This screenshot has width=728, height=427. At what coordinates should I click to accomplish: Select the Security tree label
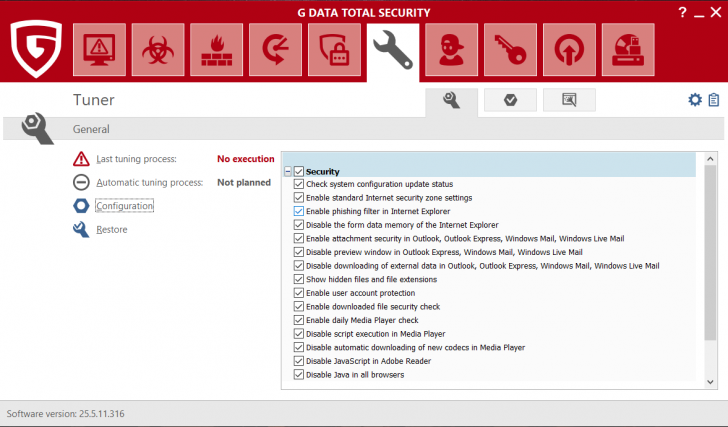pos(323,172)
